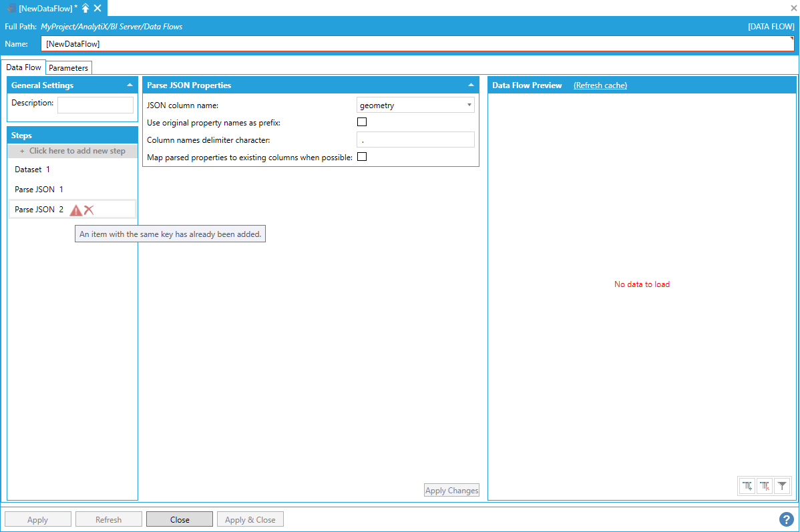Delete Parse JSON 2 step with red X

tap(89, 210)
